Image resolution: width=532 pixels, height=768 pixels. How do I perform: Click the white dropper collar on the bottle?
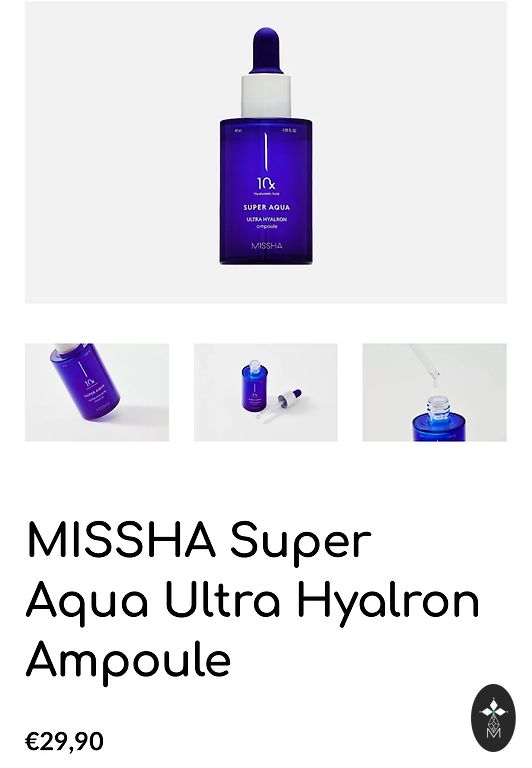(266, 96)
